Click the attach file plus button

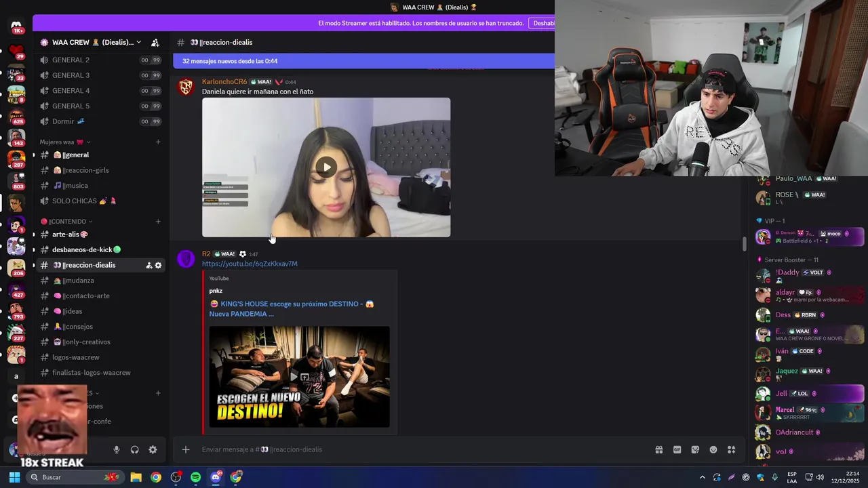tap(185, 449)
